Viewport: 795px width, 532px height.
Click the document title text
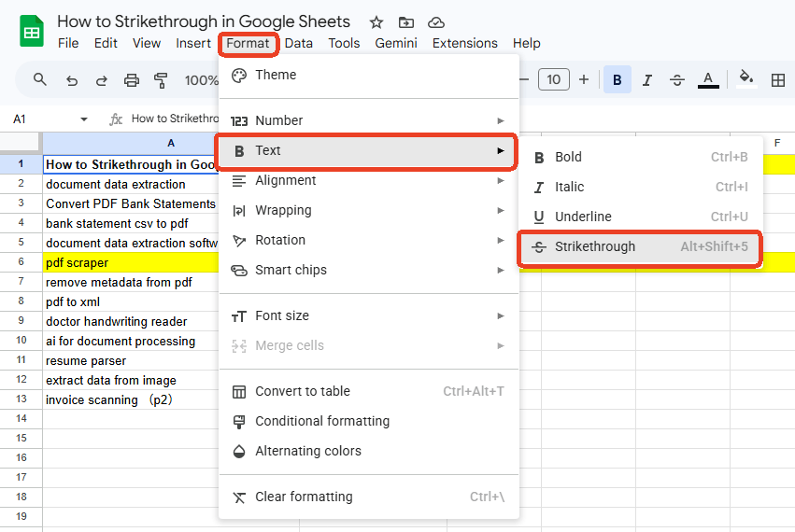[x=204, y=21]
